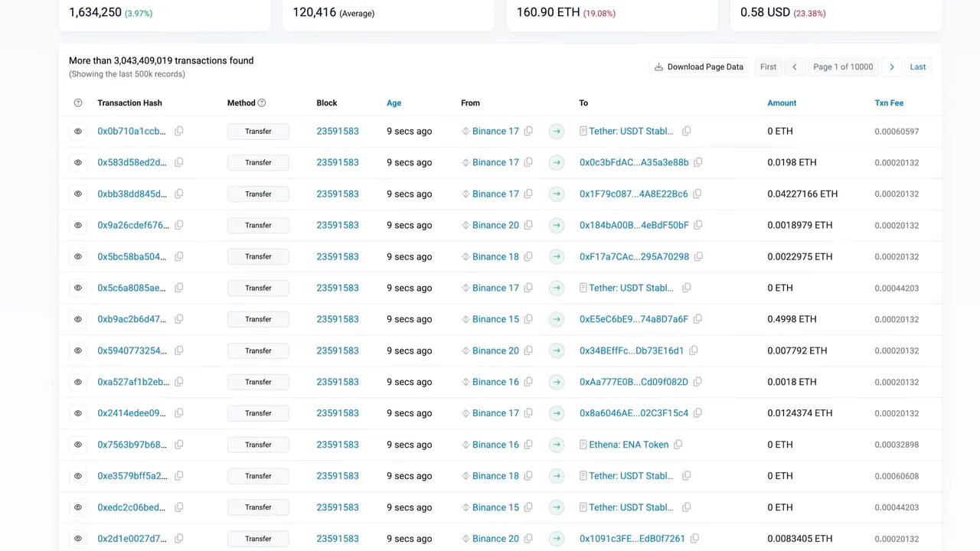The height and width of the screenshot is (551, 980).
Task: Click the Page 1 of 10000 indicator
Action: (x=843, y=67)
